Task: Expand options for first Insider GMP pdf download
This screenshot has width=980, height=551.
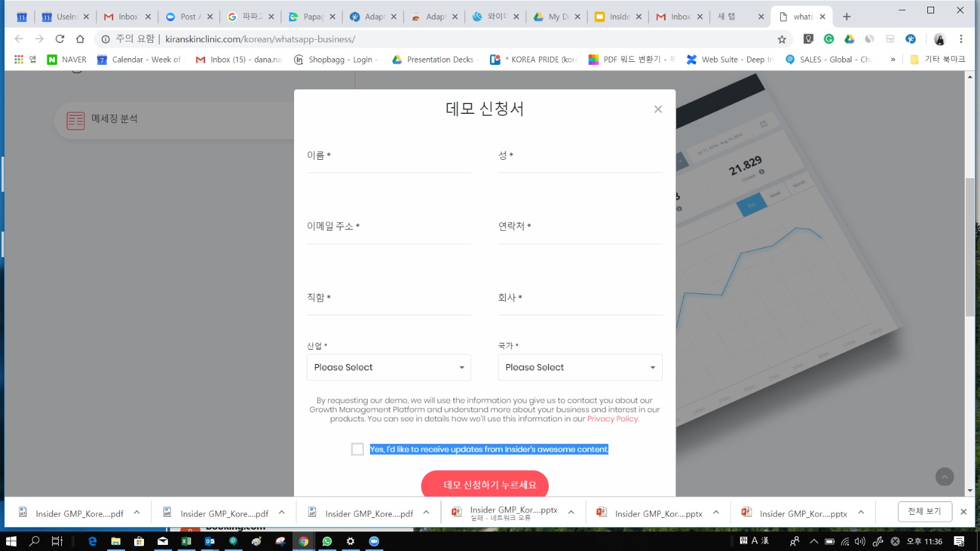Action: point(137,512)
